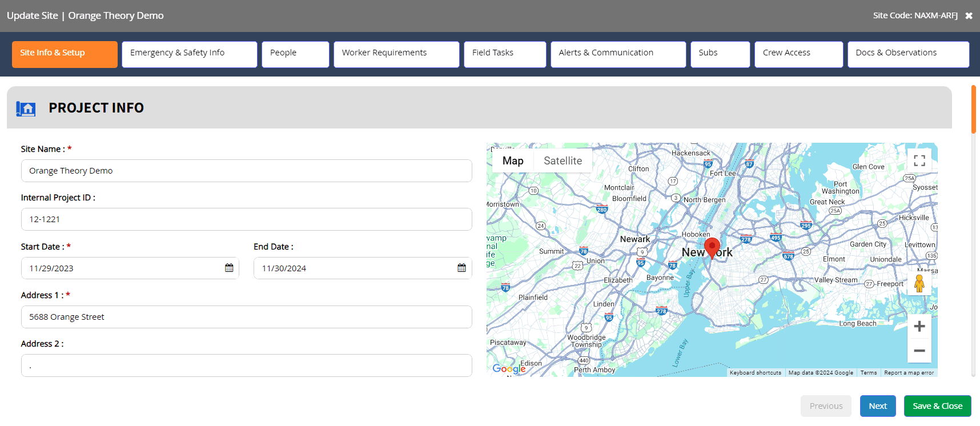The height and width of the screenshot is (426, 980).
Task: Click the disabled Previous button
Action: 826,406
